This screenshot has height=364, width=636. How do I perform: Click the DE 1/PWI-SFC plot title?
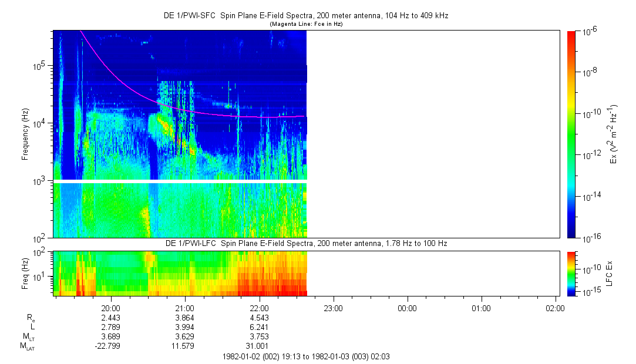(306, 16)
